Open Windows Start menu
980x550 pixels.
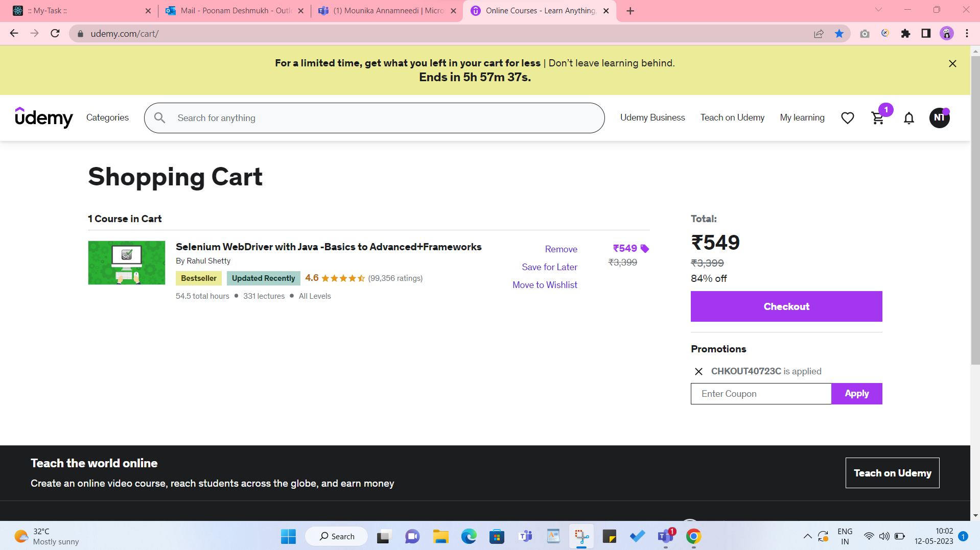tap(288, 536)
